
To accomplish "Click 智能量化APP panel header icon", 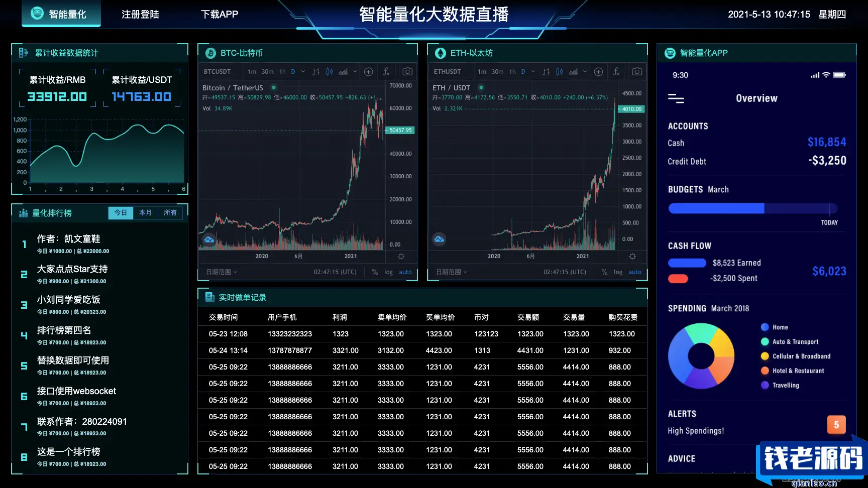I will point(670,53).
